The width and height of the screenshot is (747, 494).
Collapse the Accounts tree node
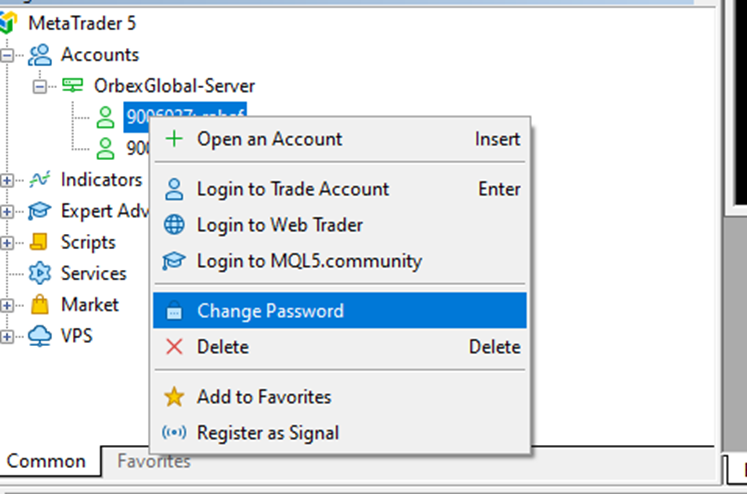pos(7,55)
